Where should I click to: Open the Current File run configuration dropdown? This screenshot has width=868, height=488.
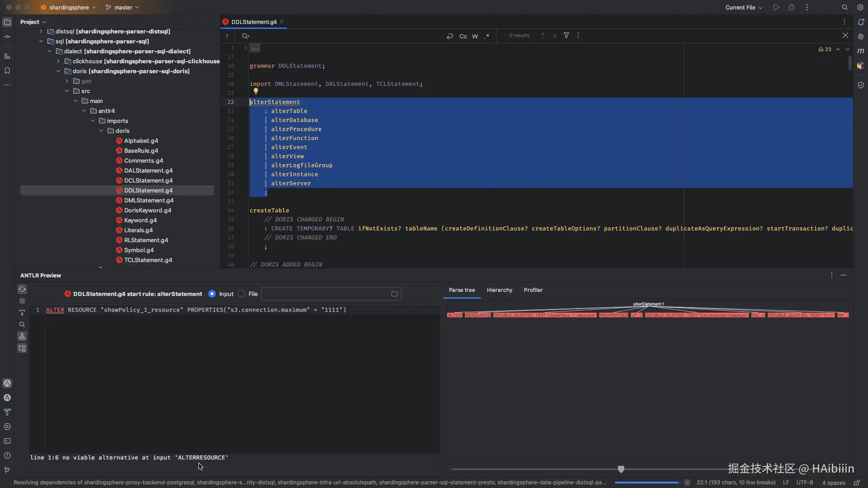(x=743, y=7)
